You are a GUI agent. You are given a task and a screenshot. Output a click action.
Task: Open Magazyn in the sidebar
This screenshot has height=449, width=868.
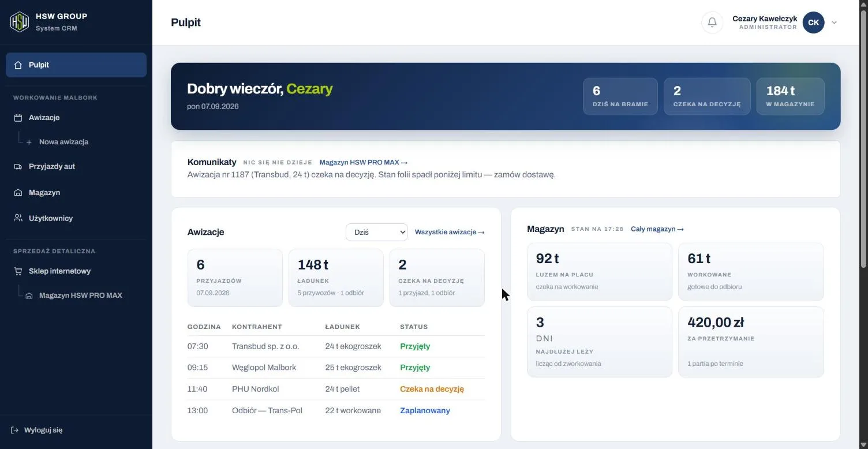[x=76, y=192]
